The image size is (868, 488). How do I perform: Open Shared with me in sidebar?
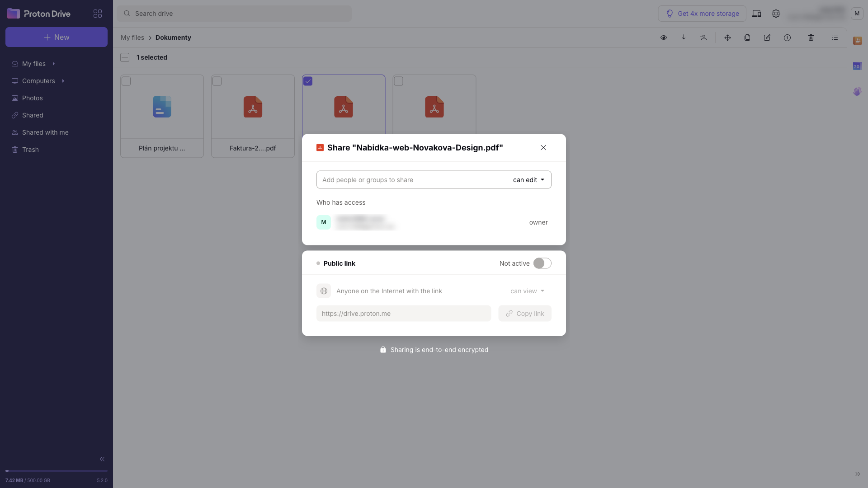click(x=45, y=132)
